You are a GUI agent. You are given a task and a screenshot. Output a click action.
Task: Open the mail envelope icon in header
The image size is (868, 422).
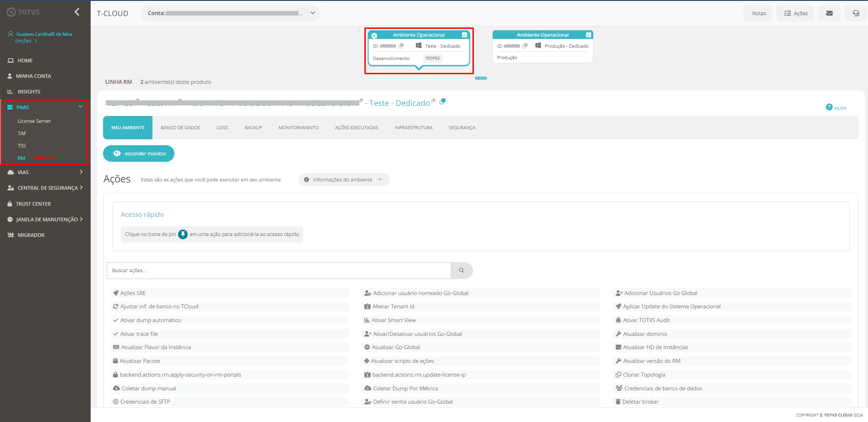pyautogui.click(x=829, y=13)
